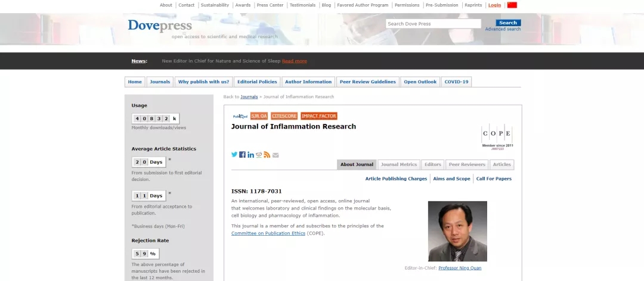Screen dimensions: 644x281
Task: Click the IMPACT FACTOR badge
Action: [319, 116]
